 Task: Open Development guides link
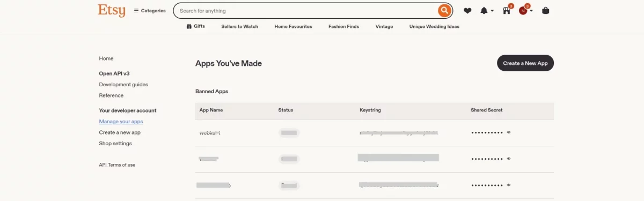click(x=123, y=85)
